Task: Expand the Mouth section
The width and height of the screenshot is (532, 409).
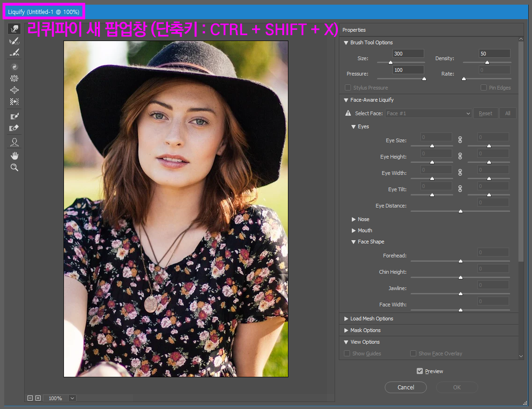Action: pos(354,230)
